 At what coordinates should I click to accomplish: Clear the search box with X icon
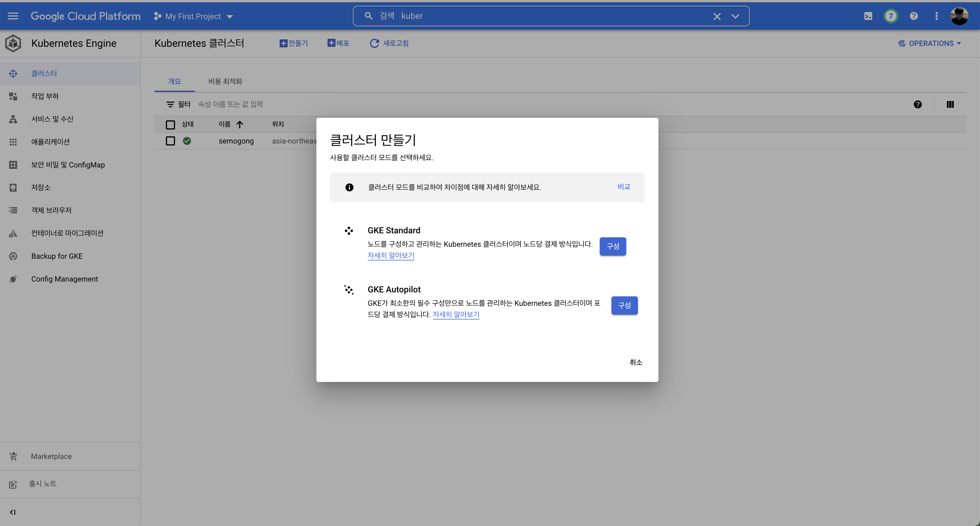[x=717, y=16]
